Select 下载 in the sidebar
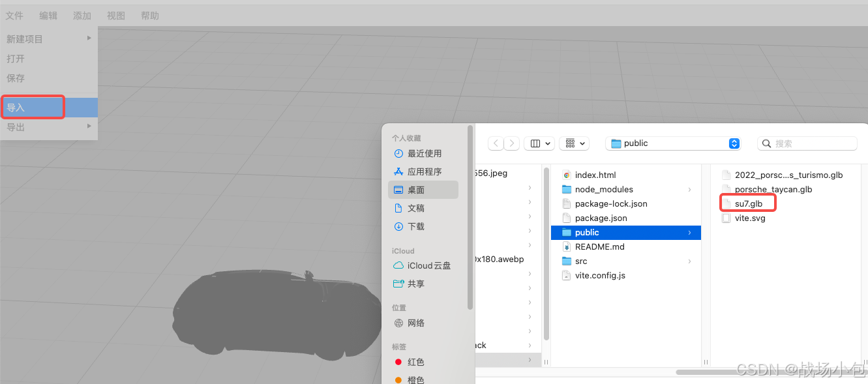The image size is (868, 384). [423, 226]
